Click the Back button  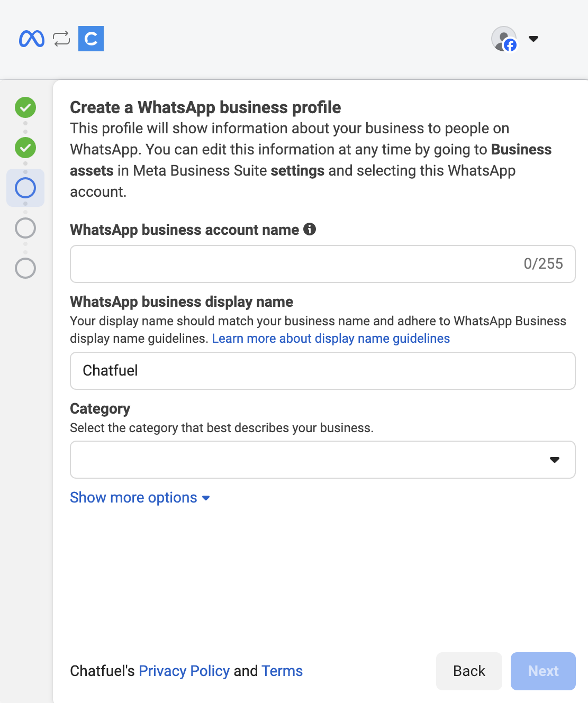click(x=469, y=671)
